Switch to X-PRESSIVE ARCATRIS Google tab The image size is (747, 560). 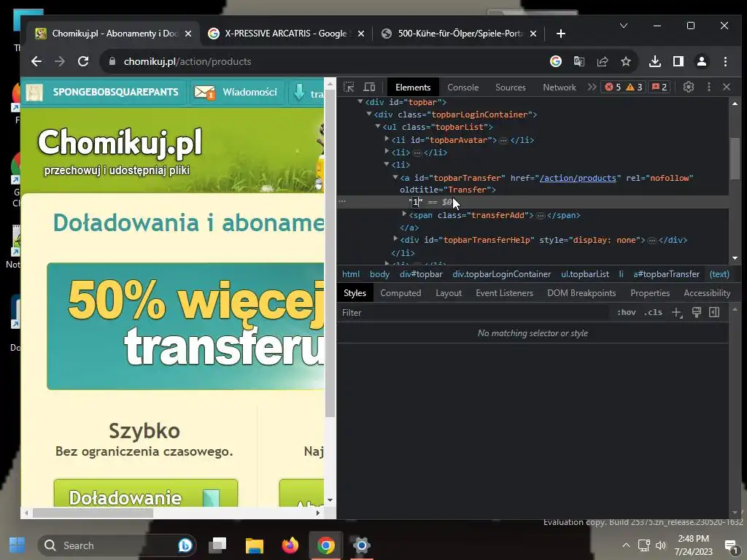(x=286, y=34)
